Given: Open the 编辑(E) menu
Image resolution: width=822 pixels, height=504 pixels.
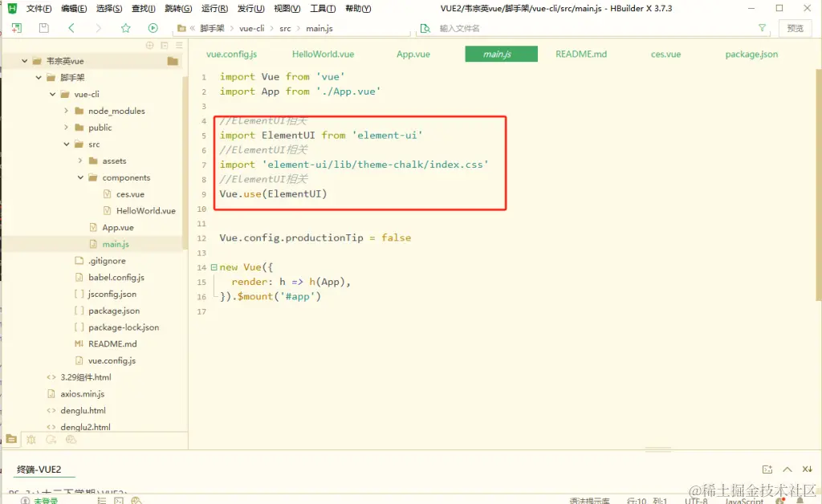Looking at the screenshot, I should click(x=74, y=8).
